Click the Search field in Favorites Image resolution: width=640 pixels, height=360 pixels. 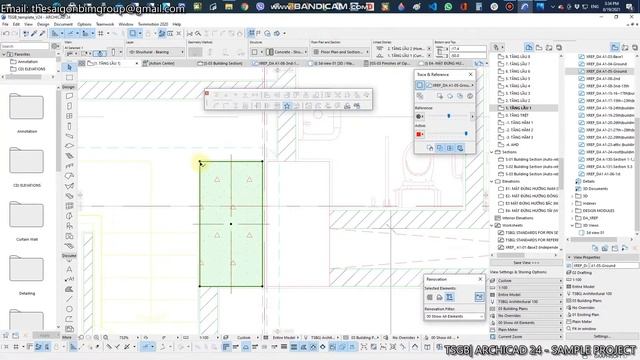click(x=25, y=46)
